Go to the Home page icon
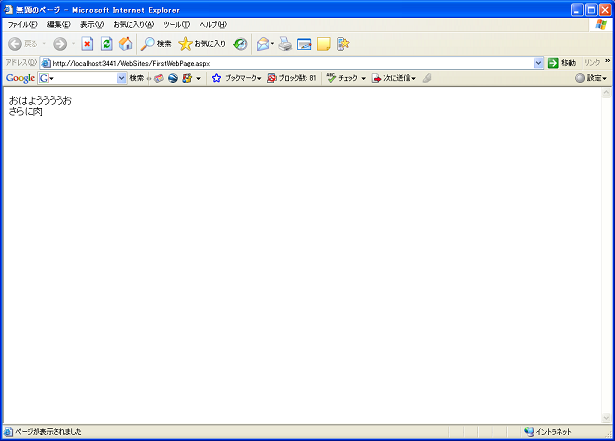Image resolution: width=615 pixels, height=441 pixels. [x=125, y=44]
